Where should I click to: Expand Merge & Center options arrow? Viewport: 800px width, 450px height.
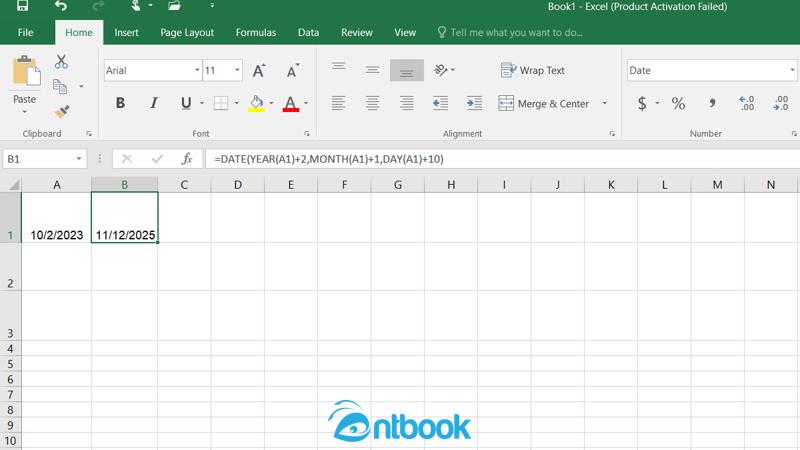(x=605, y=104)
